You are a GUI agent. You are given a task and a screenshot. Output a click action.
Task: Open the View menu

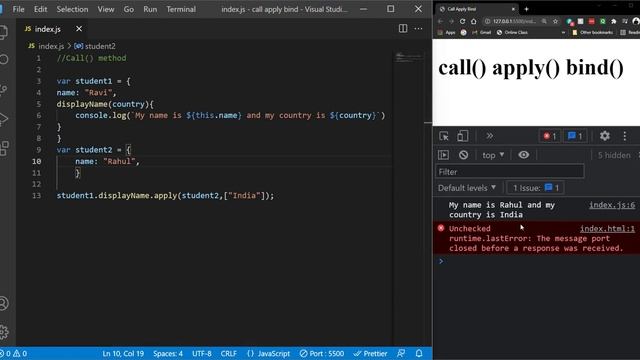[106, 9]
